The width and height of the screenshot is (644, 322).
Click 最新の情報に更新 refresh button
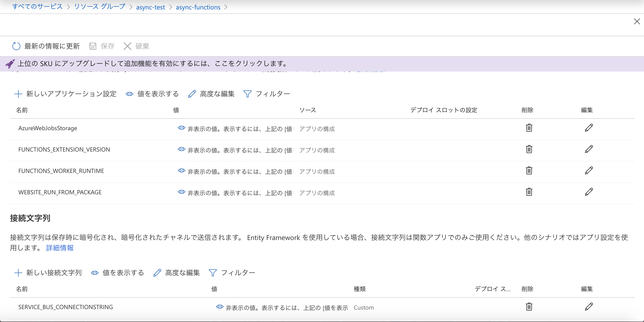point(46,46)
